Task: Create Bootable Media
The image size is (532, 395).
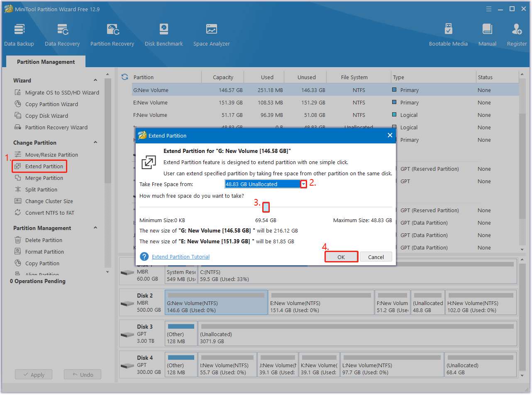Action: tap(448, 35)
